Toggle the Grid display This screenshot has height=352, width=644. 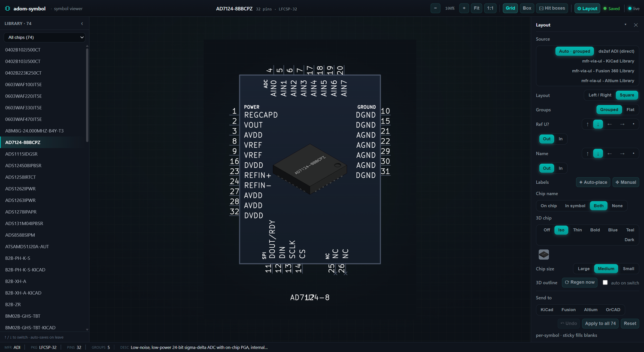click(510, 8)
